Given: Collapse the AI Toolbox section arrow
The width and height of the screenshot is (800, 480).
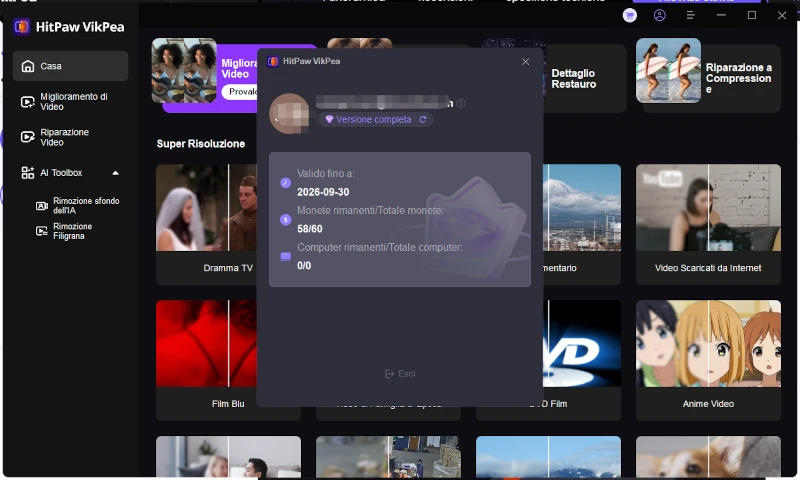Looking at the screenshot, I should pyautogui.click(x=115, y=173).
